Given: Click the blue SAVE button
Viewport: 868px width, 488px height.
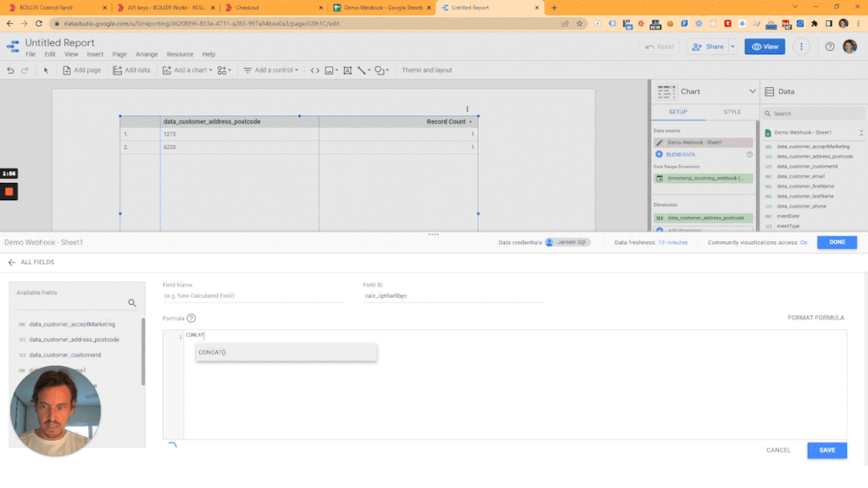Looking at the screenshot, I should (x=826, y=450).
